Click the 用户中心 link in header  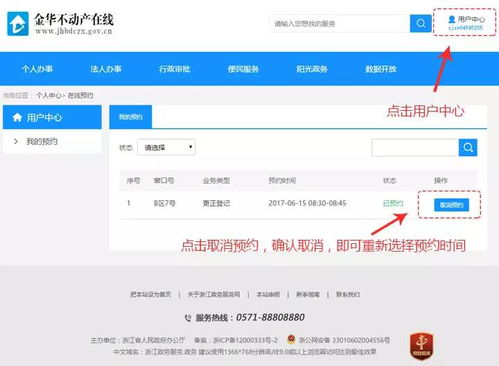coord(471,19)
